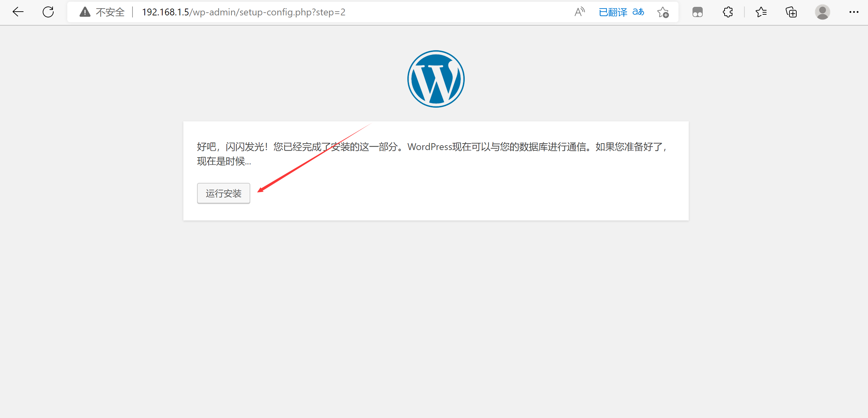
Task: Add page to favorites star icon
Action: 663,12
